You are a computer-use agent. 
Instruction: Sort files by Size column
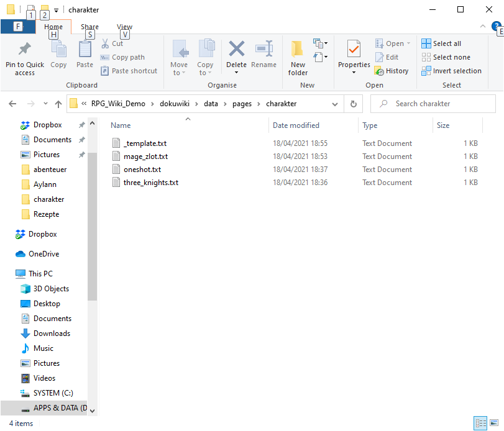[443, 125]
